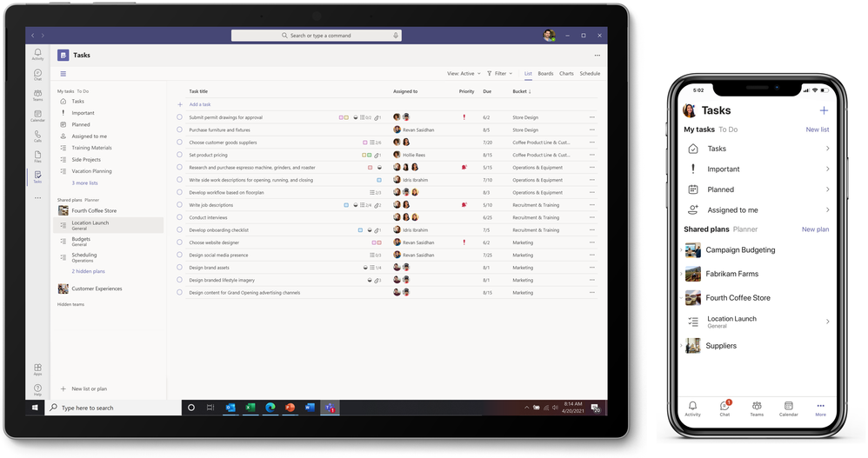Mark 'Submit permit drawings for approval' complete
The image size is (868, 458).
pos(179,117)
